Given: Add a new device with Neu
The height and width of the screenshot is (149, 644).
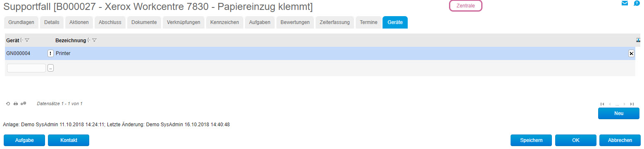Looking at the screenshot, I should pos(618,113).
